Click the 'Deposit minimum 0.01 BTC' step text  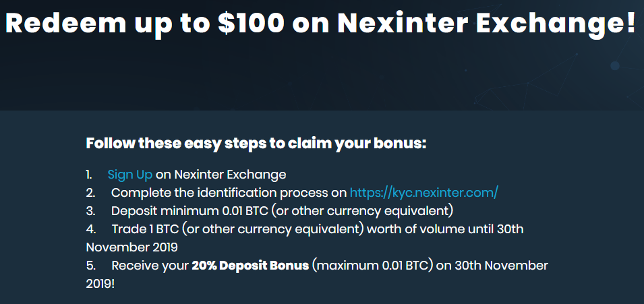(x=189, y=211)
